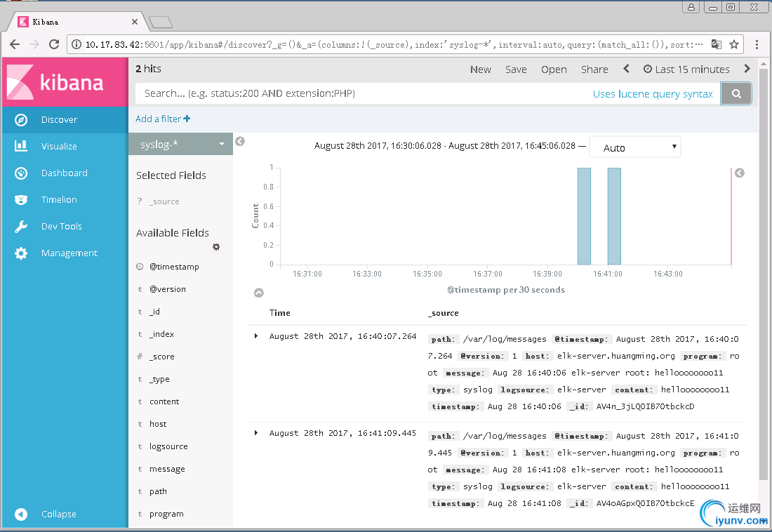Screen dimensions: 772x532
Task: Click the site information icon in the address bar
Action: (76, 44)
